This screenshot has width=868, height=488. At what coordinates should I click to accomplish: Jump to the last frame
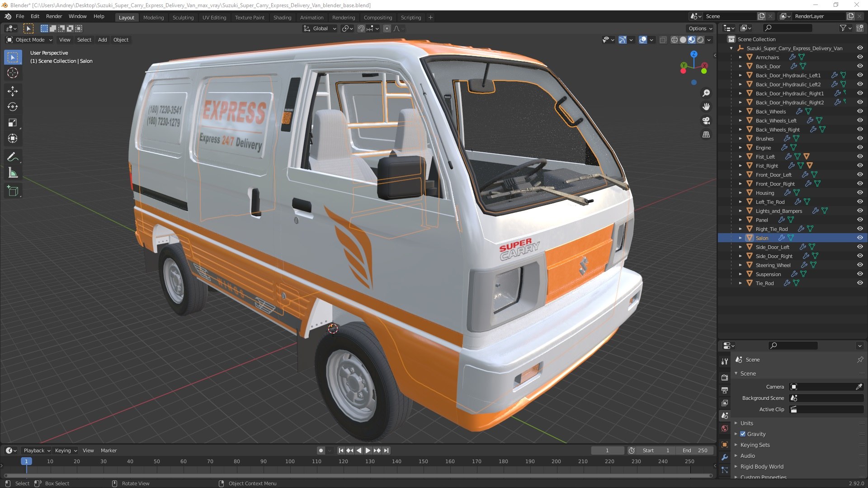(x=387, y=450)
